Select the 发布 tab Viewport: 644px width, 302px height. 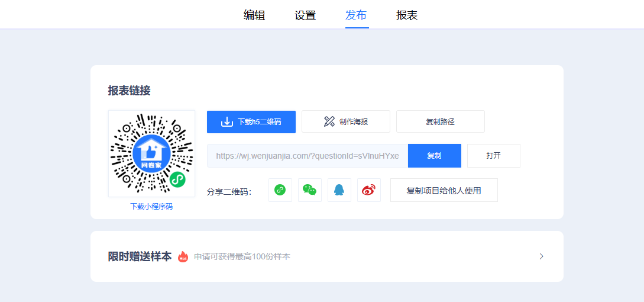[356, 15]
